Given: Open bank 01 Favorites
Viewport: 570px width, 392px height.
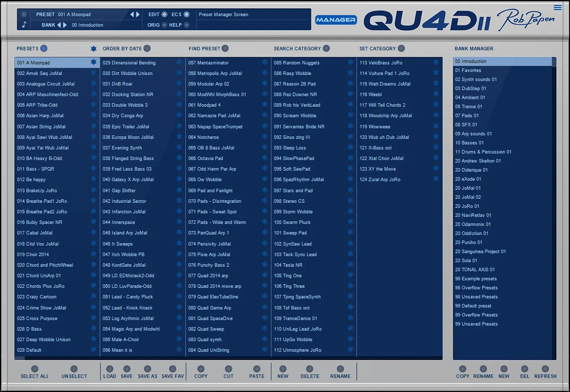Looking at the screenshot, I should 502,70.
